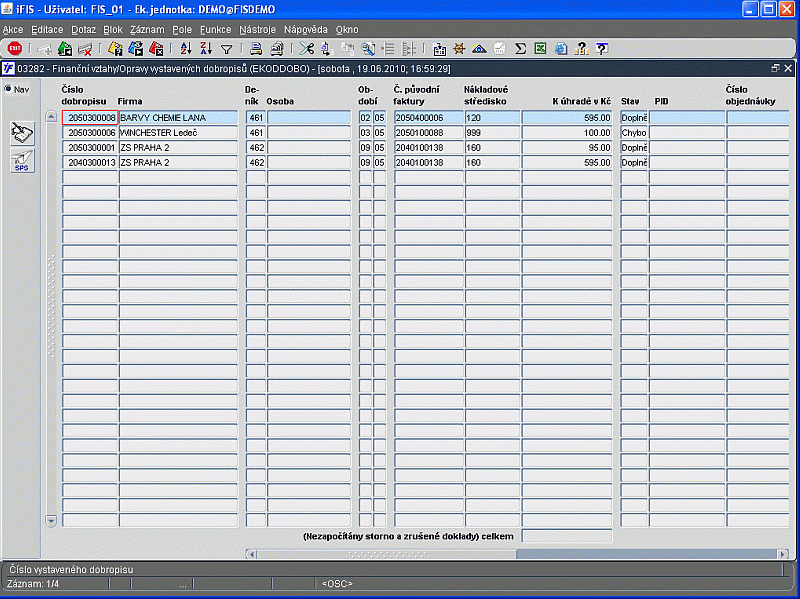Viewport: 800px width, 599px height.
Task: Click scroll up arrow of records list
Action: pyautogui.click(x=52, y=117)
